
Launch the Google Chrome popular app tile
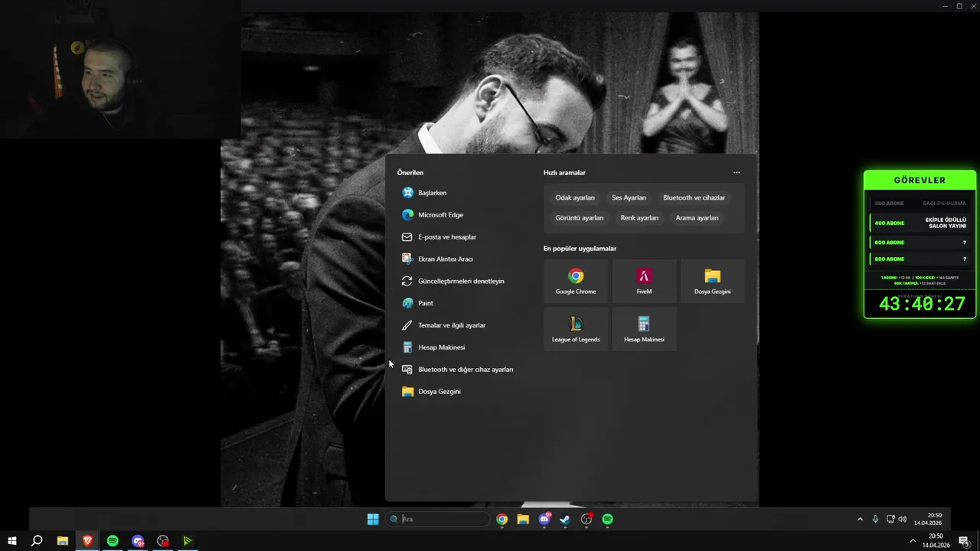pos(576,281)
